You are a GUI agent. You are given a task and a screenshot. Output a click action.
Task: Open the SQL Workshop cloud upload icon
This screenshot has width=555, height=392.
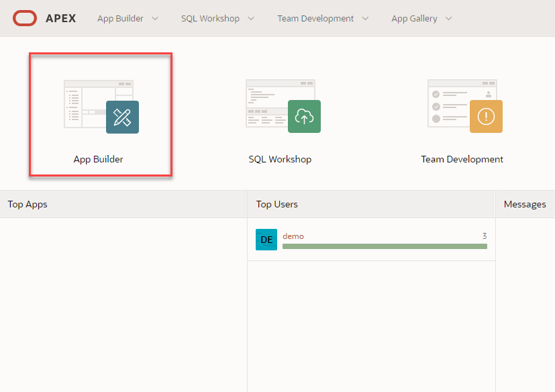click(x=304, y=117)
